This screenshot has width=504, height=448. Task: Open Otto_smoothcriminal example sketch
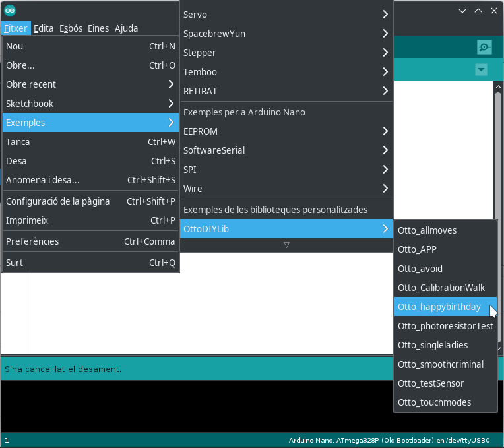coord(441,364)
